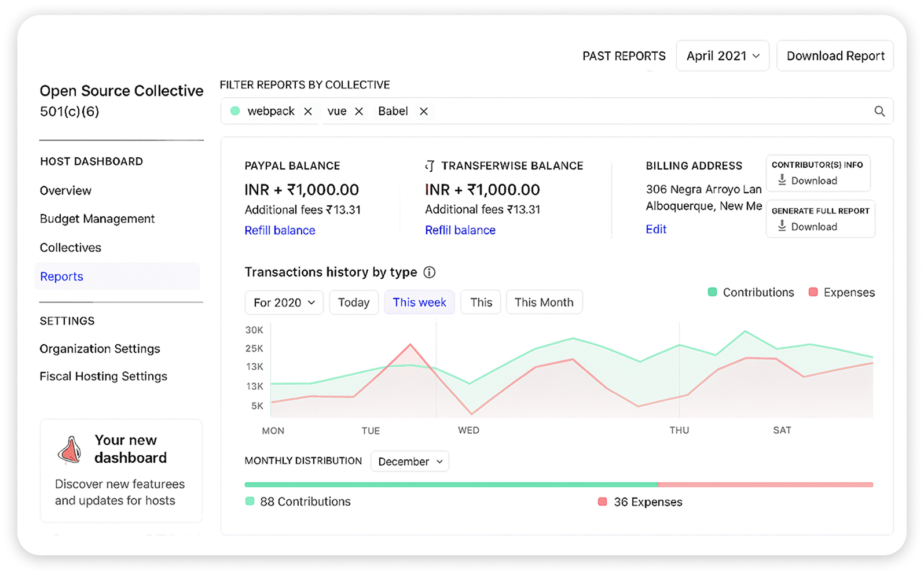Expand the For 2020 year dropdown
924x575 pixels.
284,303
